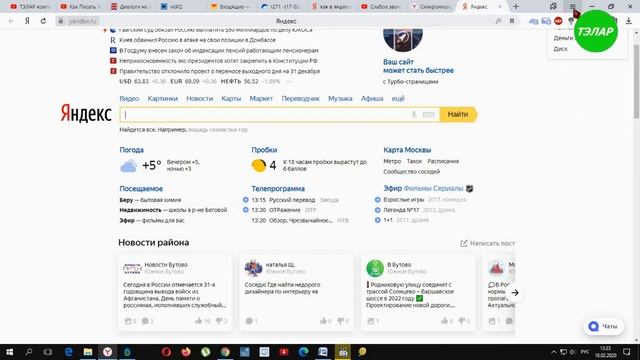
Task: Click the red Adblock extension icon
Action: [558, 21]
